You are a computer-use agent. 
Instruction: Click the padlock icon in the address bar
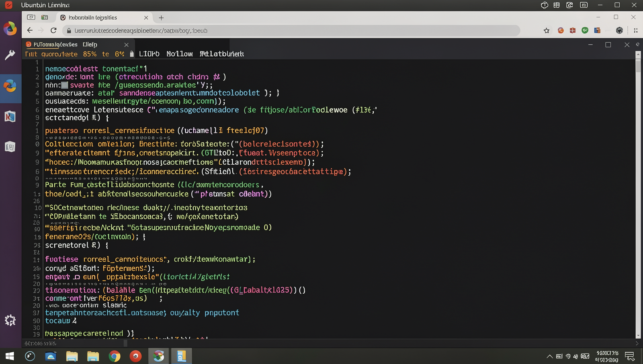pos(69,31)
